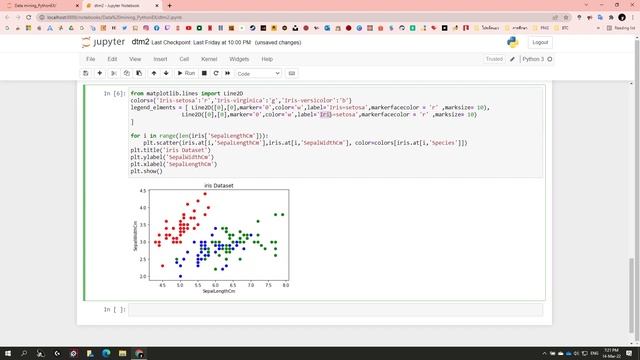Open the YouTube bookmark
The image size is (640, 360).
189,28
